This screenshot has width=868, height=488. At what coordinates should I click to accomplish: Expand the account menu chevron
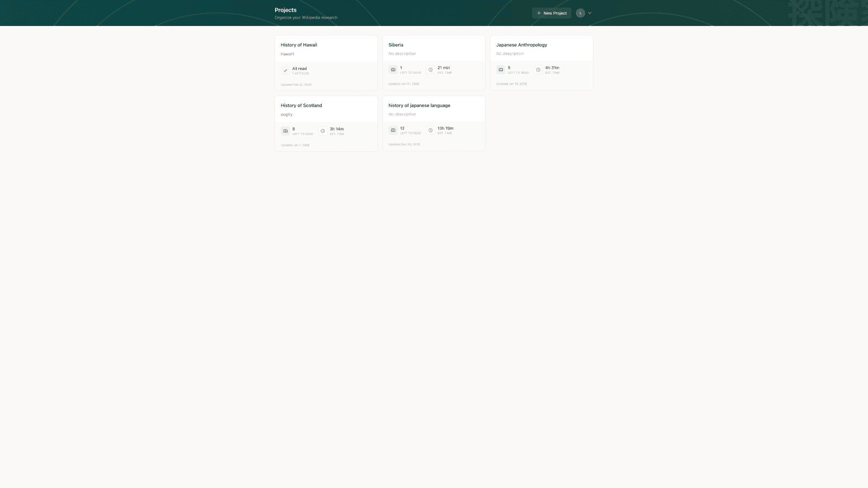pos(590,13)
